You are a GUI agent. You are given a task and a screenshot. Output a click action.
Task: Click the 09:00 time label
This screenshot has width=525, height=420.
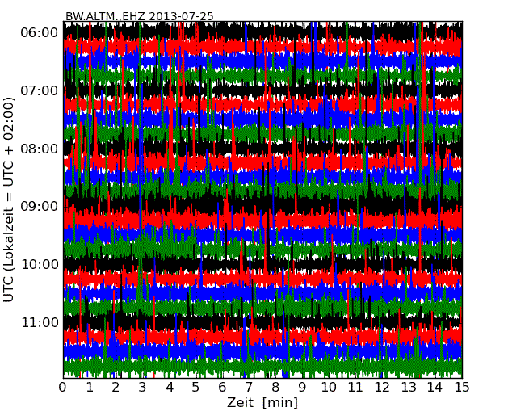(x=40, y=206)
